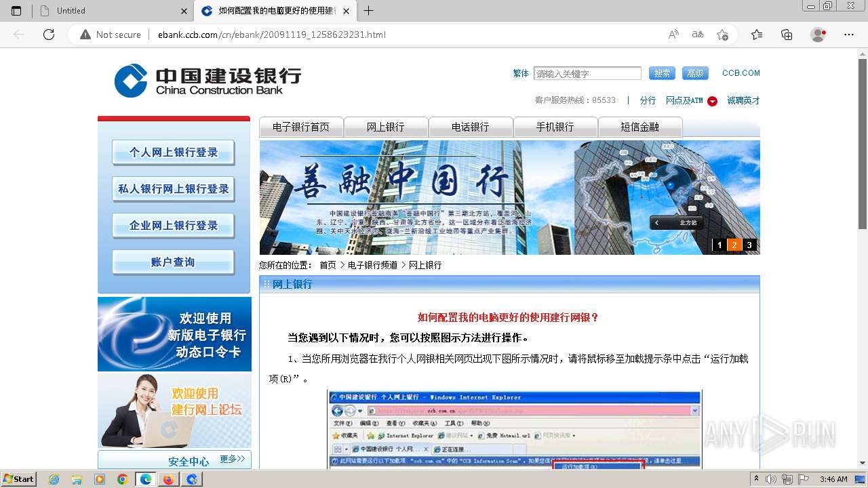Switch to 繁体 traditional Chinese
The height and width of the screenshot is (488, 868).
(x=521, y=73)
